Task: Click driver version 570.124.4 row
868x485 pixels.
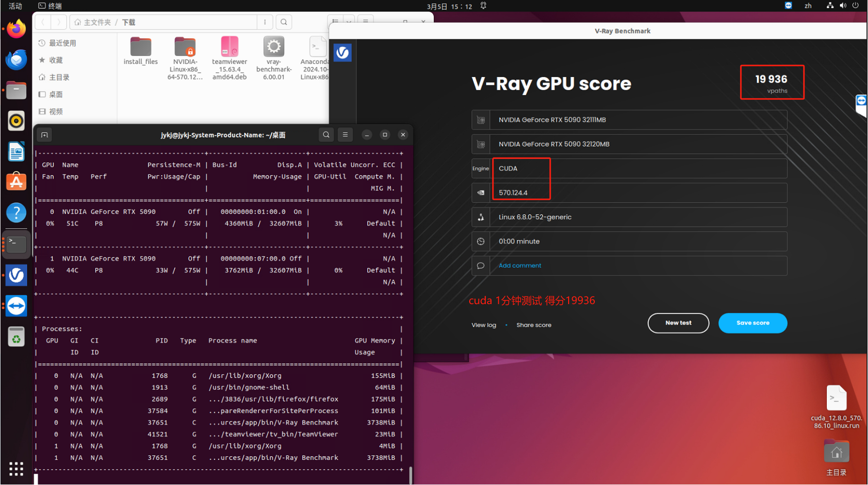Action: pyautogui.click(x=629, y=193)
